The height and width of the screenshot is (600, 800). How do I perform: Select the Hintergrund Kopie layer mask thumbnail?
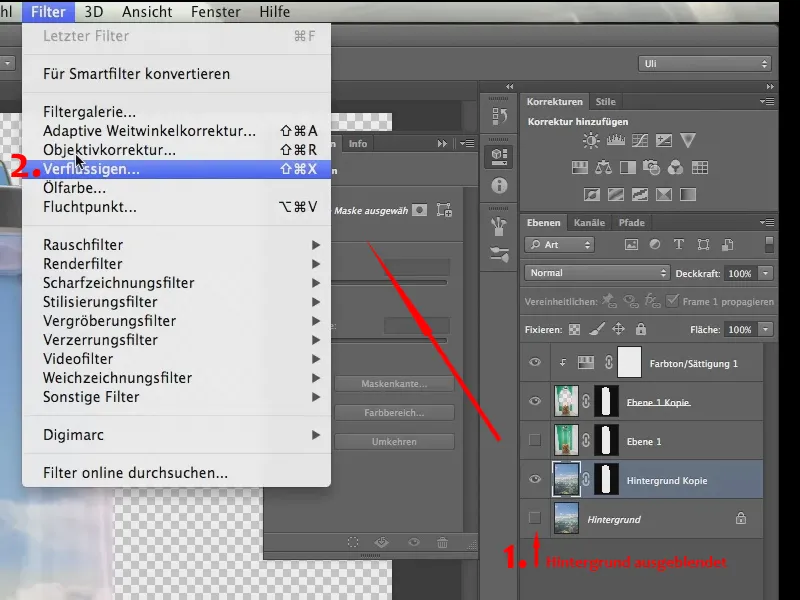tap(607, 479)
